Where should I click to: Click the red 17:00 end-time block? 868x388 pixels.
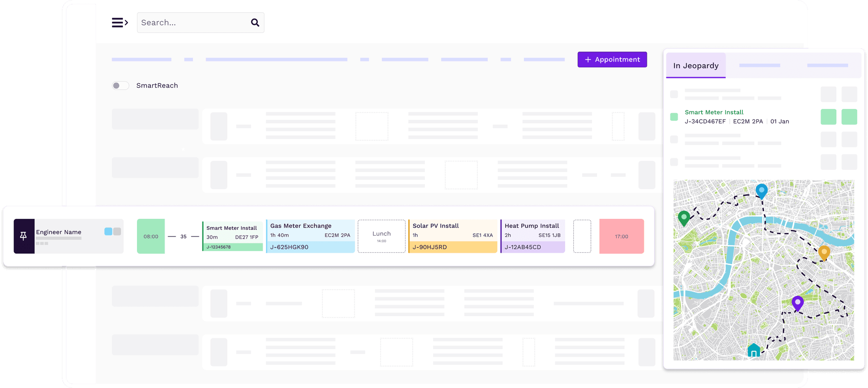click(x=621, y=236)
